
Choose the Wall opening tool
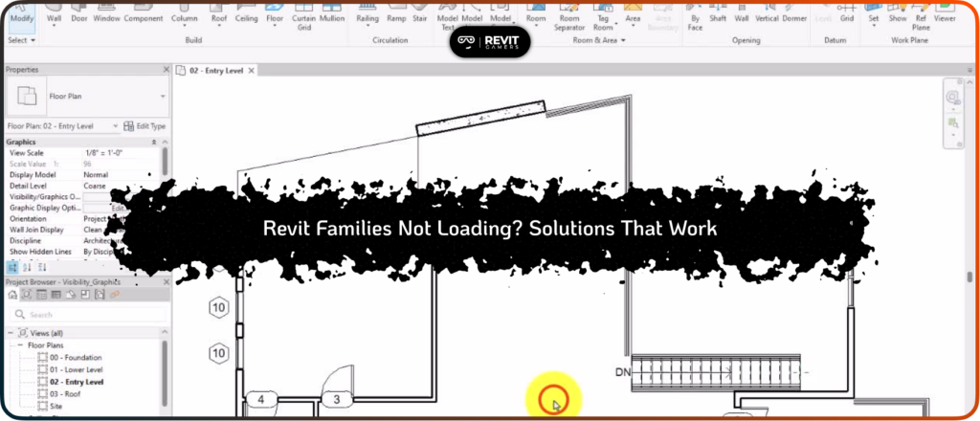(x=742, y=13)
